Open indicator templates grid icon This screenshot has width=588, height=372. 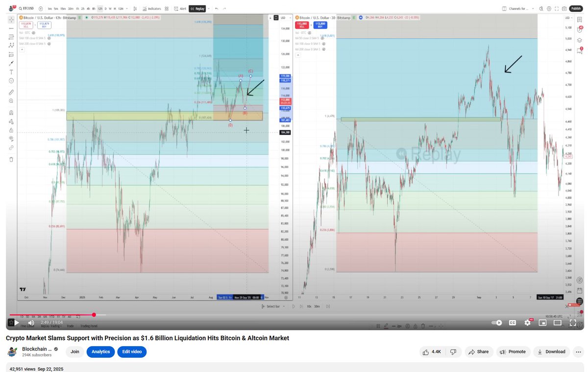(x=167, y=8)
